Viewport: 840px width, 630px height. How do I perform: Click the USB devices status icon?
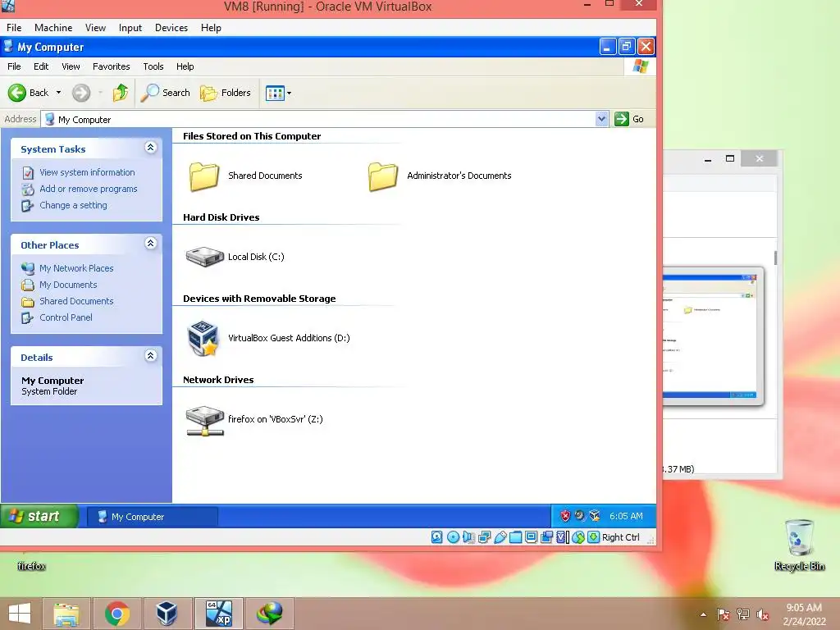pos(500,537)
